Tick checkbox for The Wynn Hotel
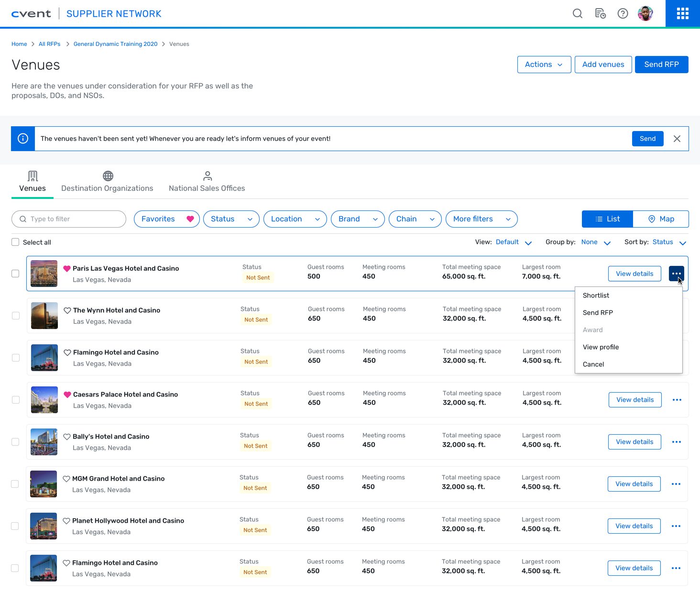This screenshot has width=700, height=593. point(16,316)
